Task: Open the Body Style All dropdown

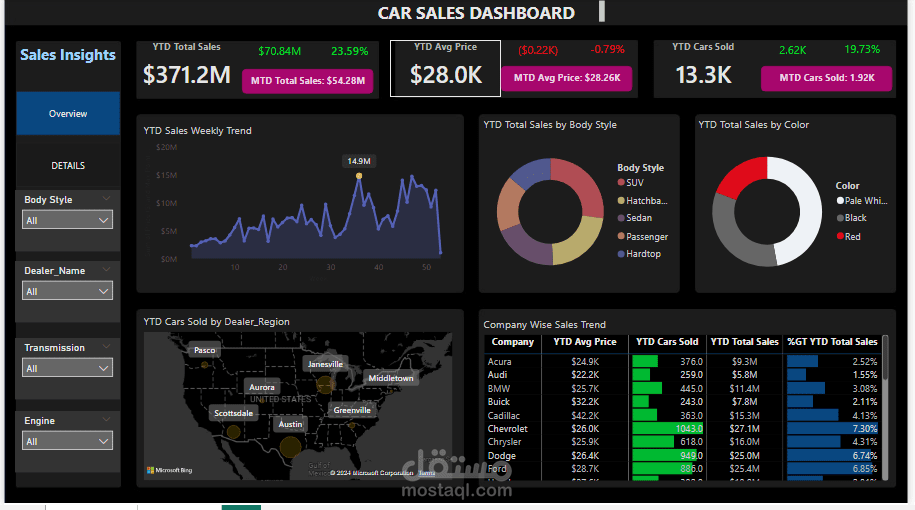Action: pyautogui.click(x=68, y=220)
